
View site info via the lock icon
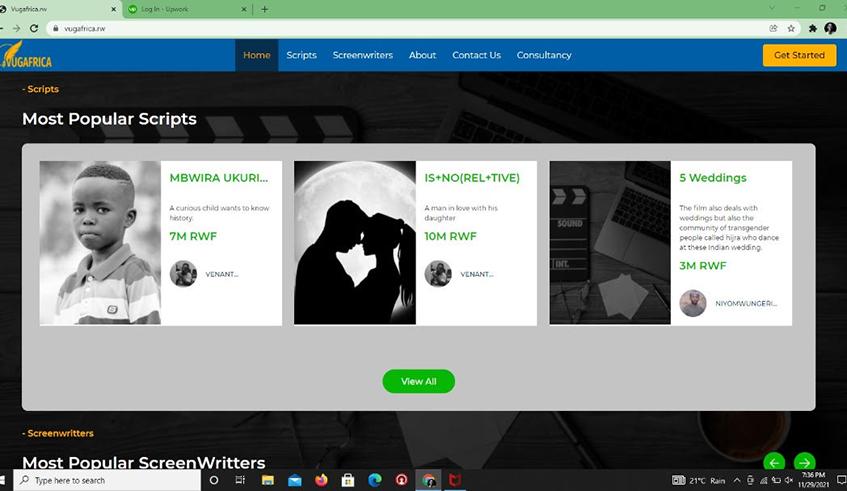(x=56, y=28)
